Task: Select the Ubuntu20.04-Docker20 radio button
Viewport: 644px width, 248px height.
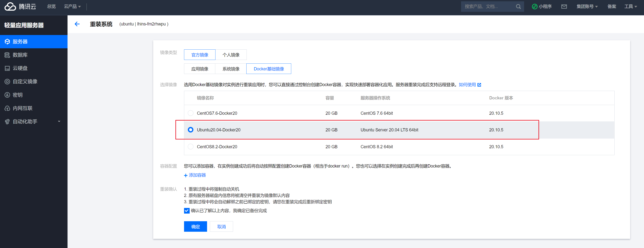Action: pyautogui.click(x=190, y=130)
